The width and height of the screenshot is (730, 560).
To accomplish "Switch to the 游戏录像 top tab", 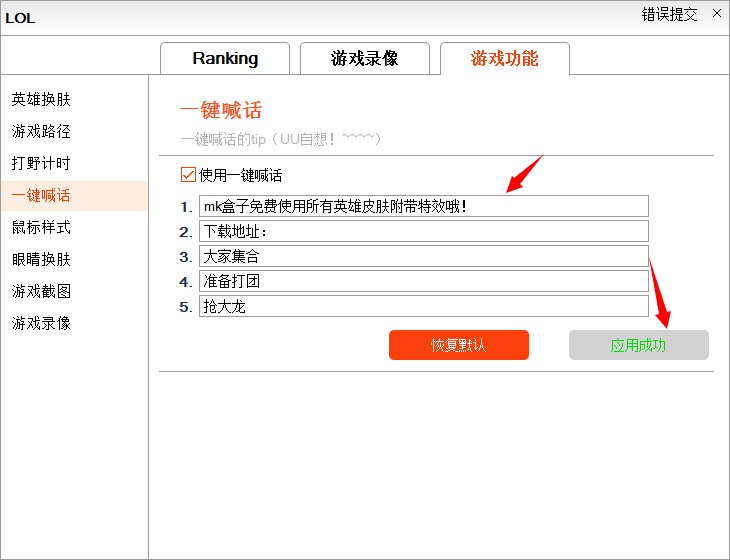I will [x=365, y=59].
